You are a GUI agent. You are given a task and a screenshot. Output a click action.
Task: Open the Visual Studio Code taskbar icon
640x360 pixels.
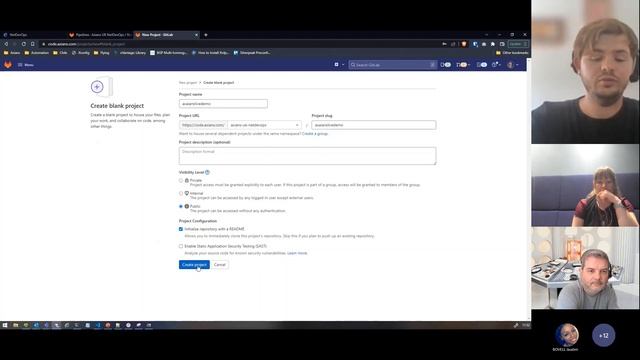(x=98, y=325)
